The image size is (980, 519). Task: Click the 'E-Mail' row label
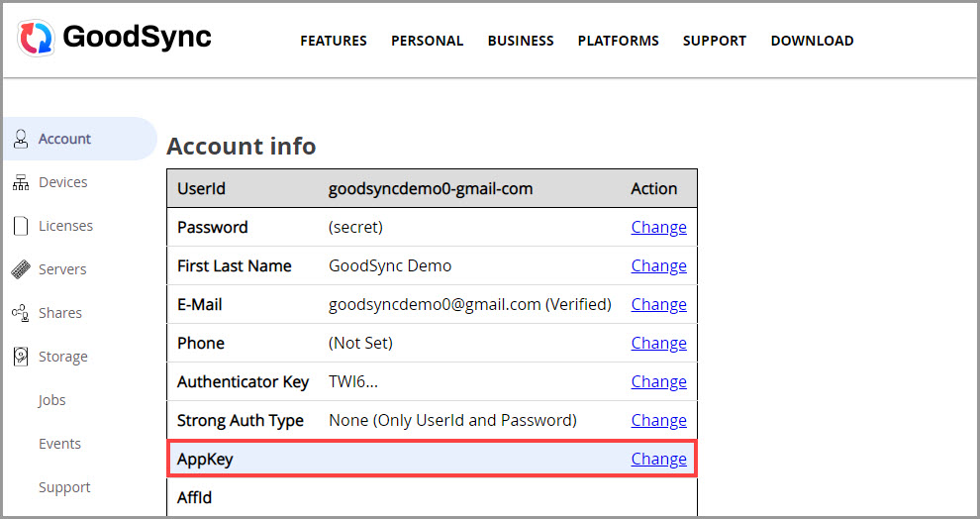[x=199, y=304]
